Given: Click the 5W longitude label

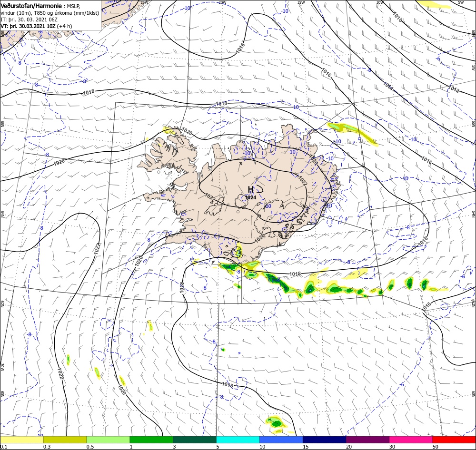Looking at the screenshot, I should 461,2.
